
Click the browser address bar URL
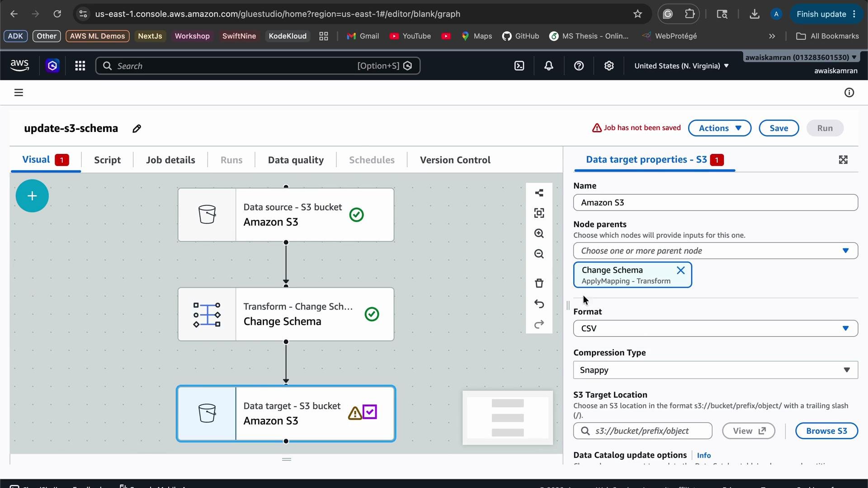pyautogui.click(x=278, y=14)
